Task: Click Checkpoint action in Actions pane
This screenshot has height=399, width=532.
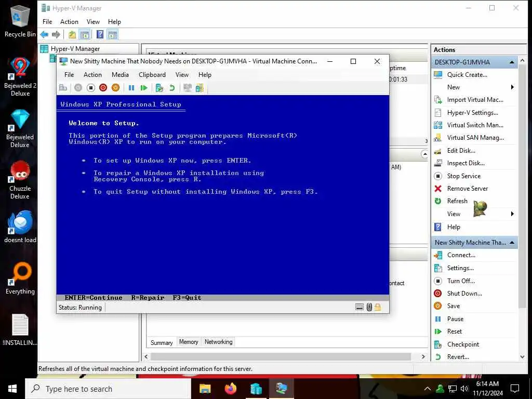Action: coord(463,344)
